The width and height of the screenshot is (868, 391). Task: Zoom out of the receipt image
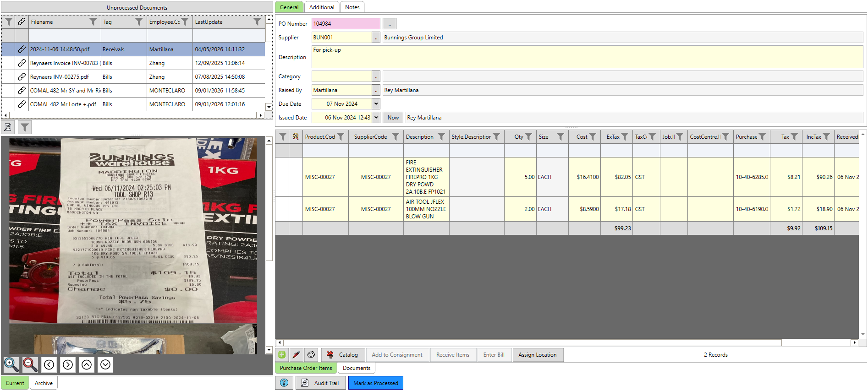click(30, 364)
